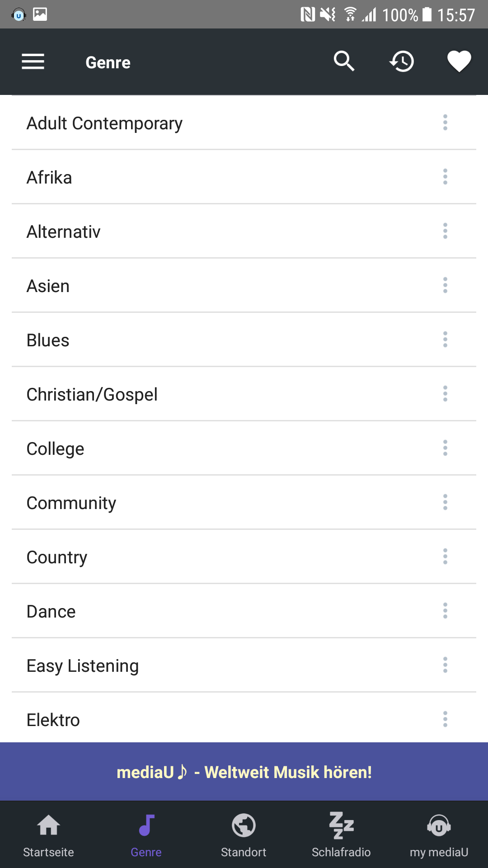Go to Startseite home tab
The image size is (488, 868).
point(48,835)
